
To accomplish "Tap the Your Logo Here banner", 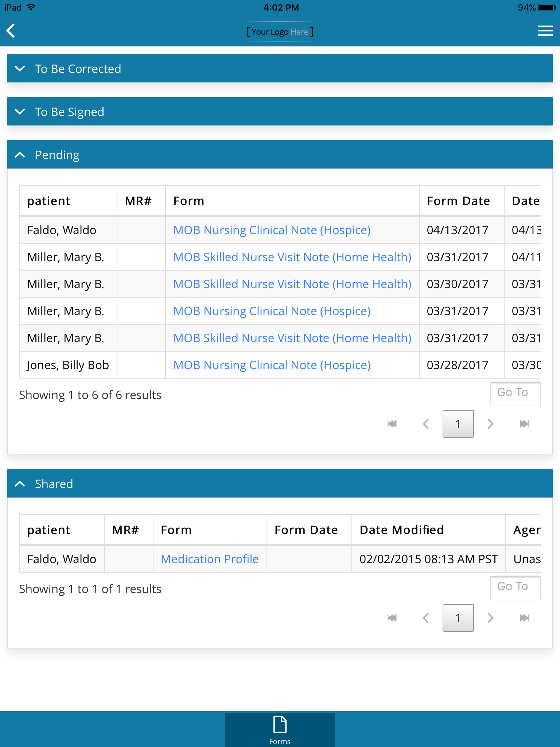I will [x=280, y=32].
